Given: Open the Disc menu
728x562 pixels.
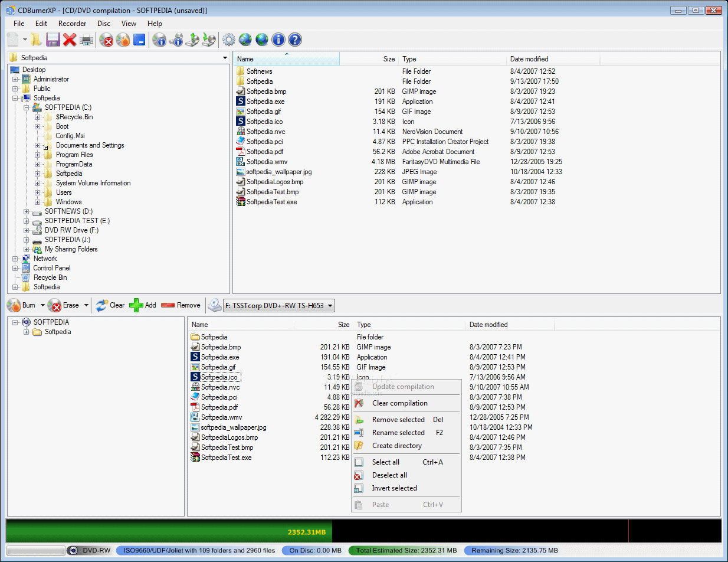Looking at the screenshot, I should tap(104, 24).
